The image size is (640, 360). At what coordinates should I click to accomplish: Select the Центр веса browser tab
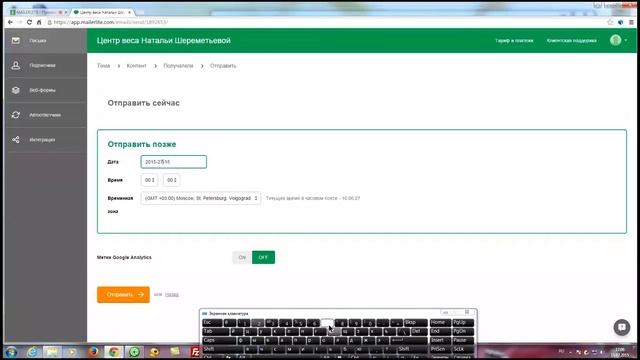(x=101, y=12)
